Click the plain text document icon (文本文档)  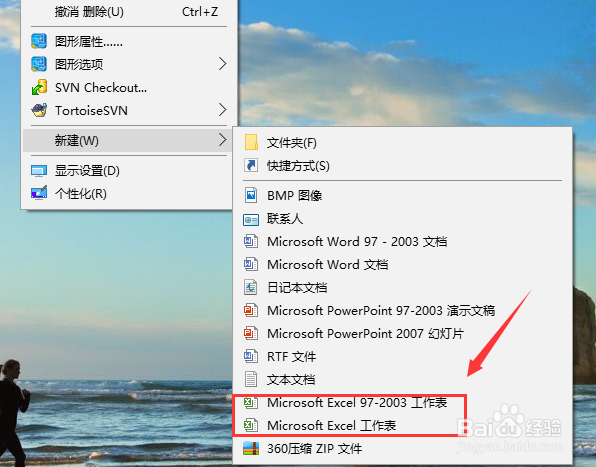(251, 379)
